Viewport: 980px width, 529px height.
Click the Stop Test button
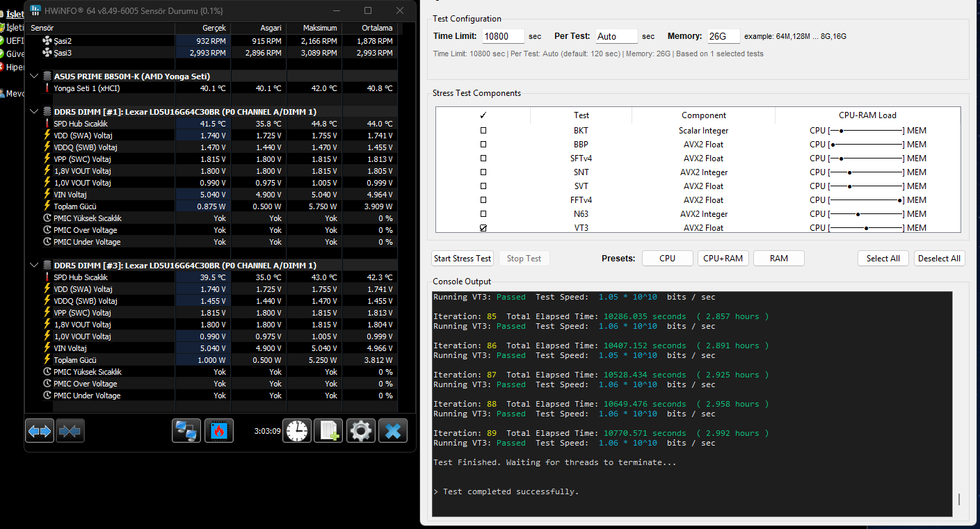tap(524, 259)
